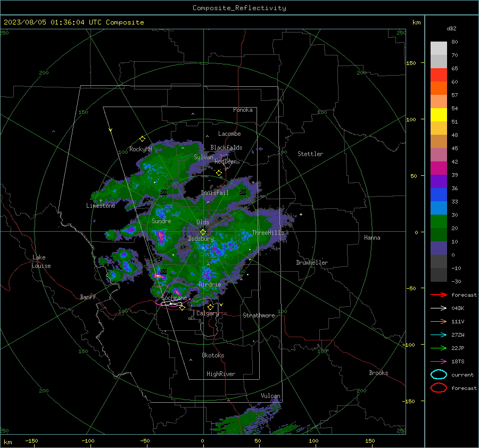This screenshot has width=479, height=448.
Task: Click the Composite_Reflectivity title
Action: coord(240,8)
